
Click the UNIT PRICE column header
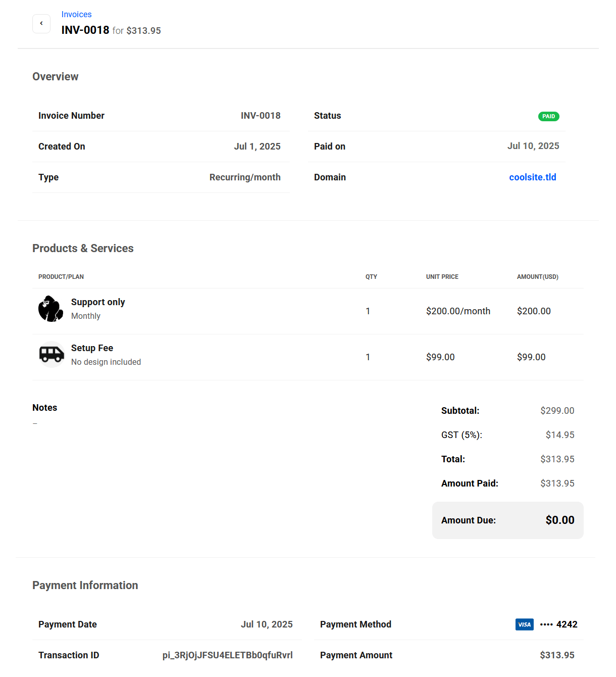(x=442, y=277)
